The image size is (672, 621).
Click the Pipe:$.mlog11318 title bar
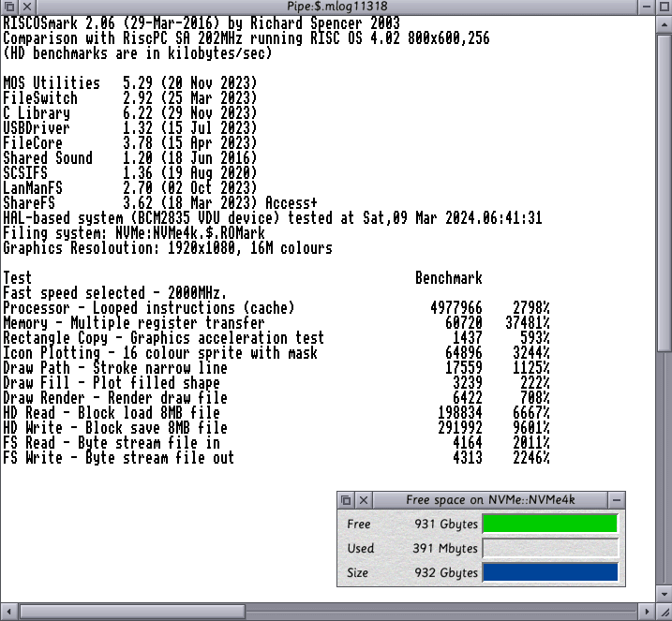coord(337,7)
